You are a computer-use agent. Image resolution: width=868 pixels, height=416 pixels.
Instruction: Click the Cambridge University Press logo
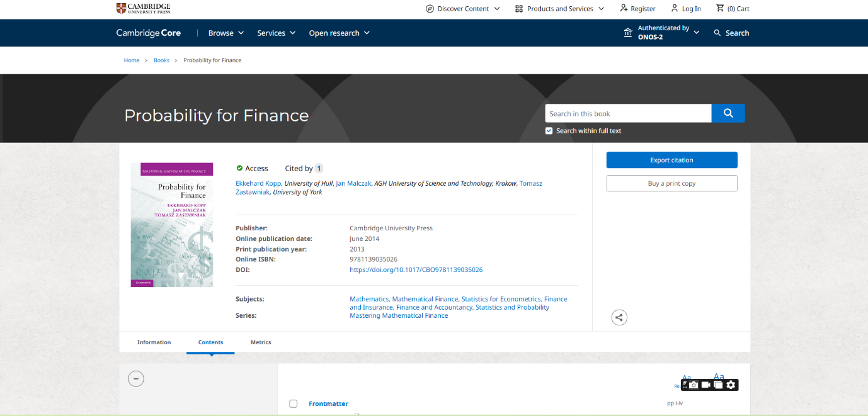143,8
